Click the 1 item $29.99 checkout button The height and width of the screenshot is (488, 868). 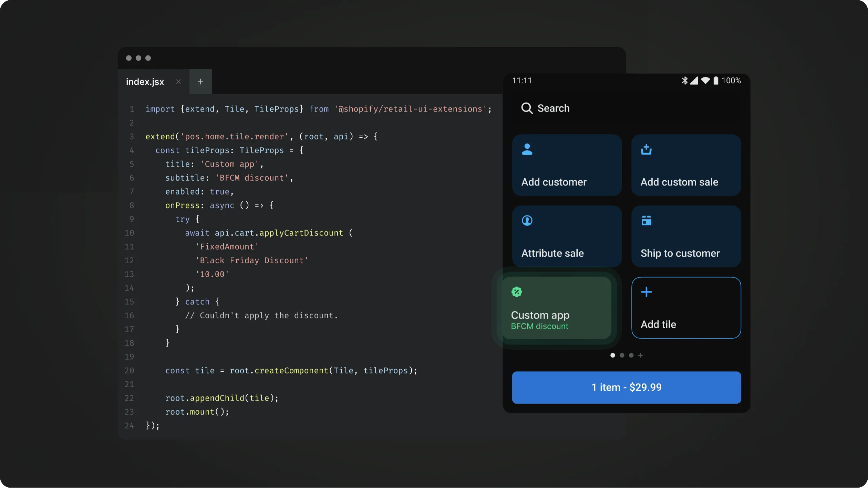[x=627, y=387]
